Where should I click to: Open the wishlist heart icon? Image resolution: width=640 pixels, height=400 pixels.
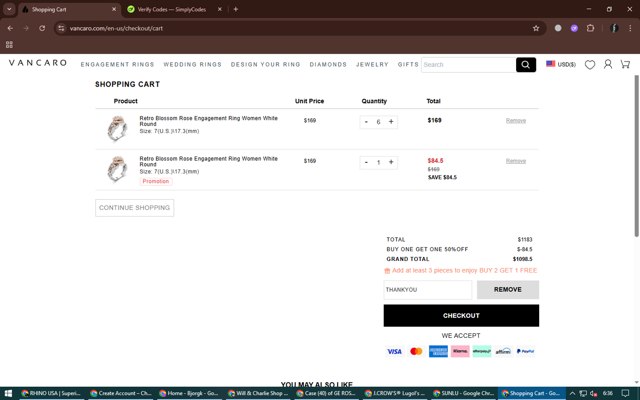(x=589, y=64)
